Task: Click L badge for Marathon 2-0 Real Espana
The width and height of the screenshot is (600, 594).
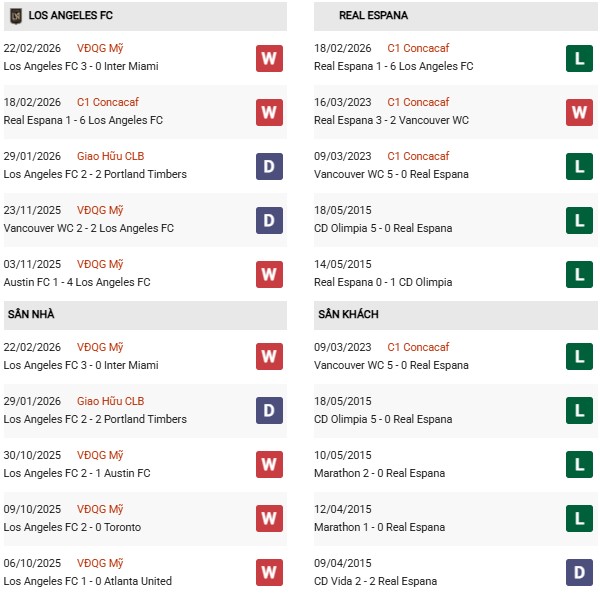Action: click(579, 464)
